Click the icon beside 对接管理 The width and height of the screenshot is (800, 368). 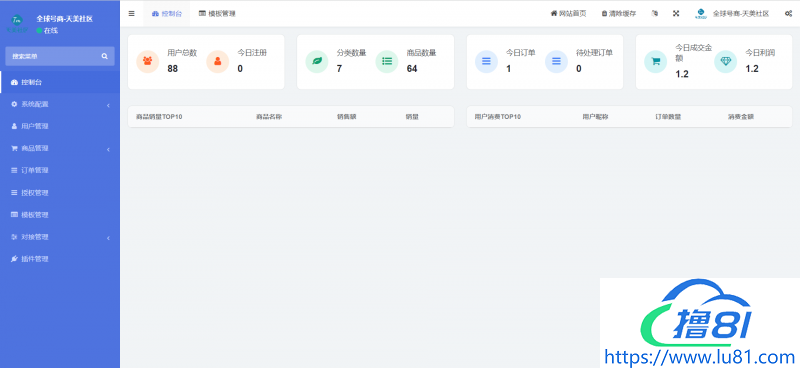14,237
